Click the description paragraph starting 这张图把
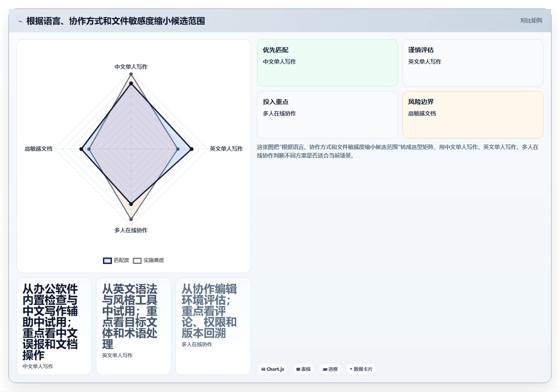 pos(398,151)
